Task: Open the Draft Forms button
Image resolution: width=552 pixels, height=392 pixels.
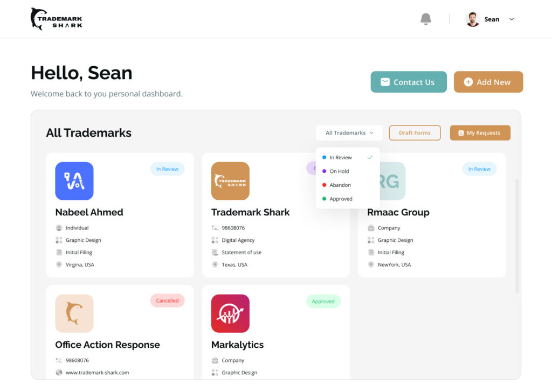Action: click(x=415, y=133)
